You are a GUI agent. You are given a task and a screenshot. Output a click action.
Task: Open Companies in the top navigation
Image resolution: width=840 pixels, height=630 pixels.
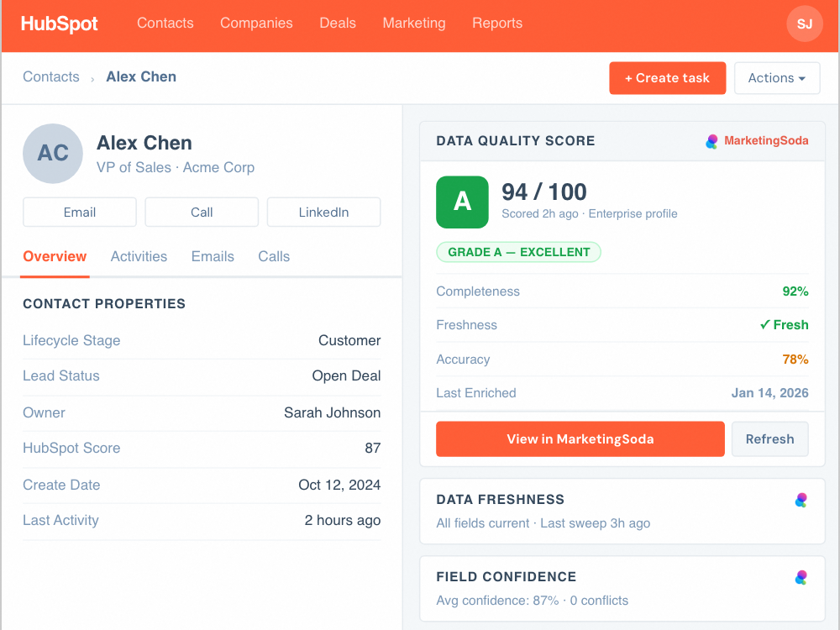click(256, 23)
